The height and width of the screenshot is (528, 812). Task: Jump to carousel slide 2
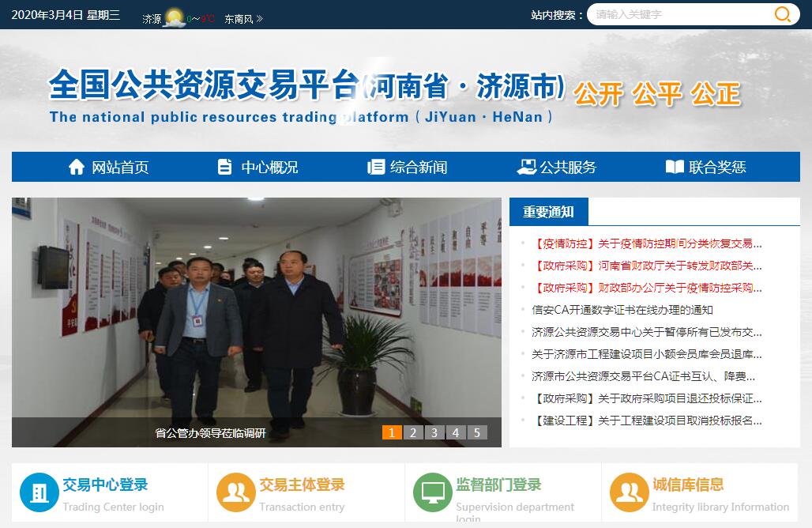click(x=413, y=432)
